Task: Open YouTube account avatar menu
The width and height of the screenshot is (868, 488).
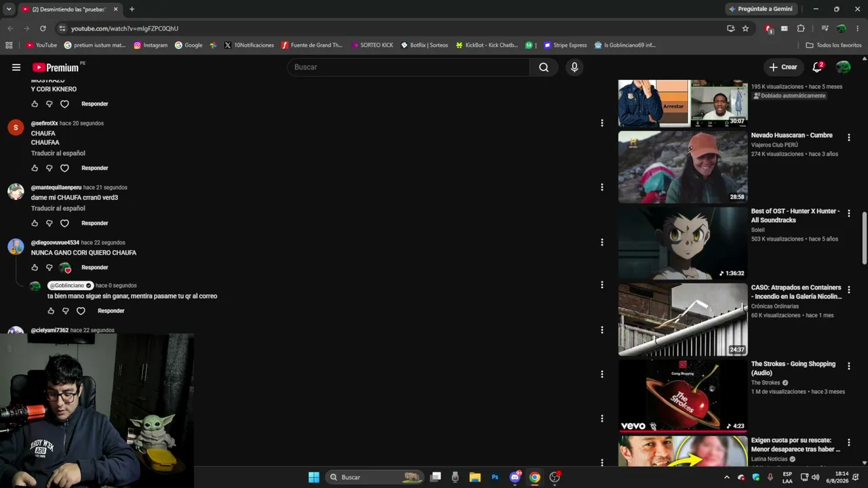Action: [x=844, y=67]
